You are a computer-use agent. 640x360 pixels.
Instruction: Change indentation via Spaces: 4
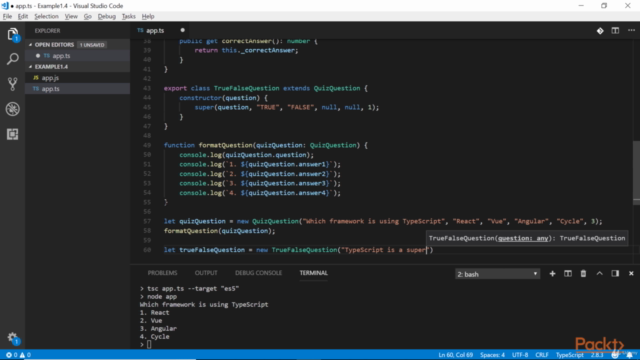pyautogui.click(x=492, y=355)
